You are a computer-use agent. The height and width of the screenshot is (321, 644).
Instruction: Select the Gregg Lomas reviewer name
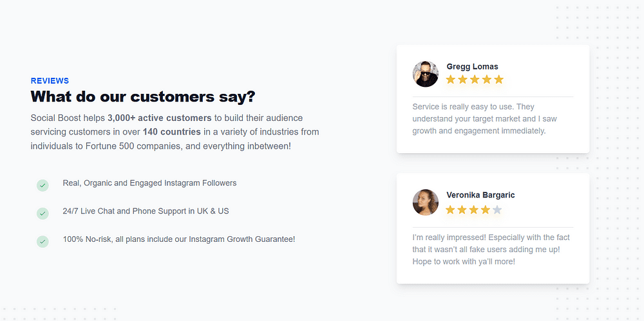472,66
